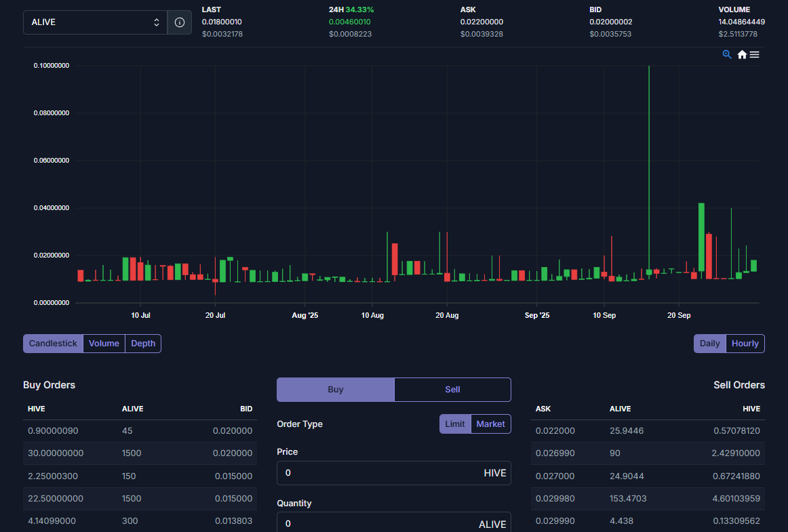This screenshot has height=532, width=788.
Task: Click the 0.026990 ask sell order
Action: point(648,453)
